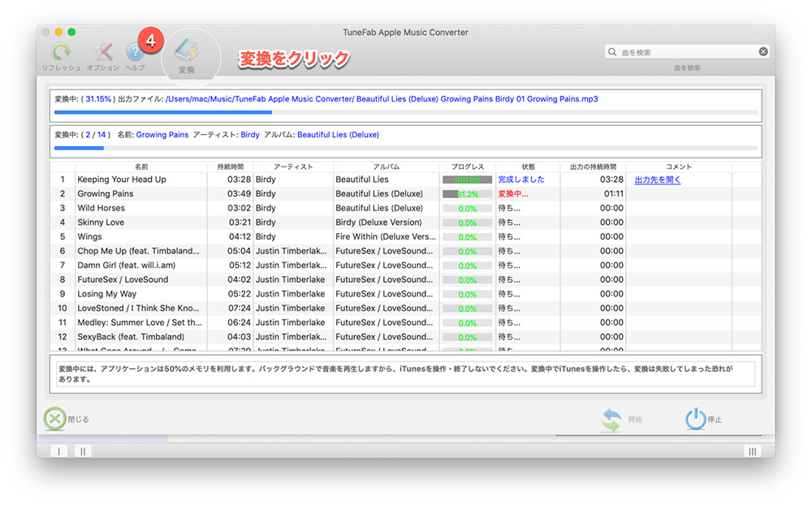Select the "LoveStoned / I Think She Kno..." track
The image size is (812, 507).
pyautogui.click(x=138, y=308)
